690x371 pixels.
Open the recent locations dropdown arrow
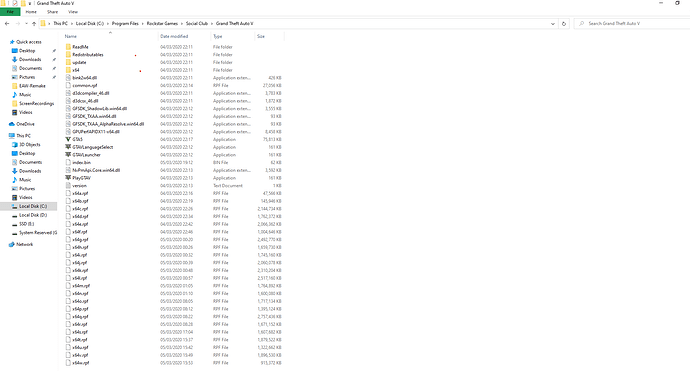[26, 24]
